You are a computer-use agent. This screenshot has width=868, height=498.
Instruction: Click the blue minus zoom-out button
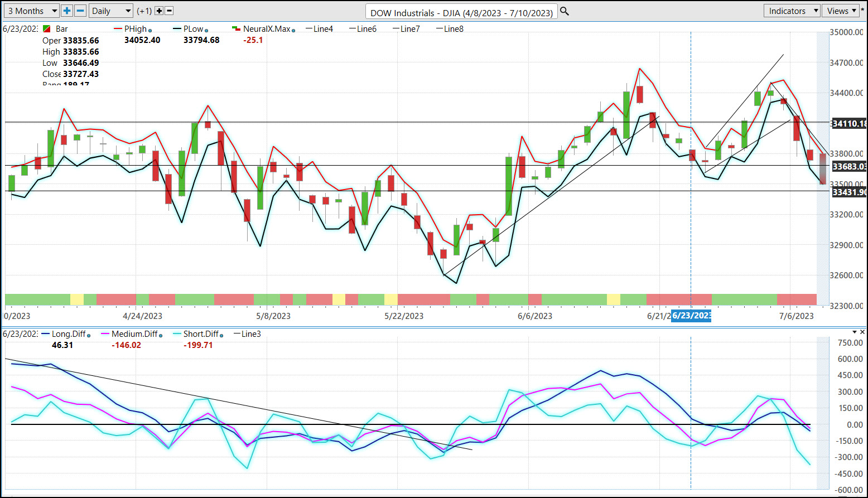point(80,11)
